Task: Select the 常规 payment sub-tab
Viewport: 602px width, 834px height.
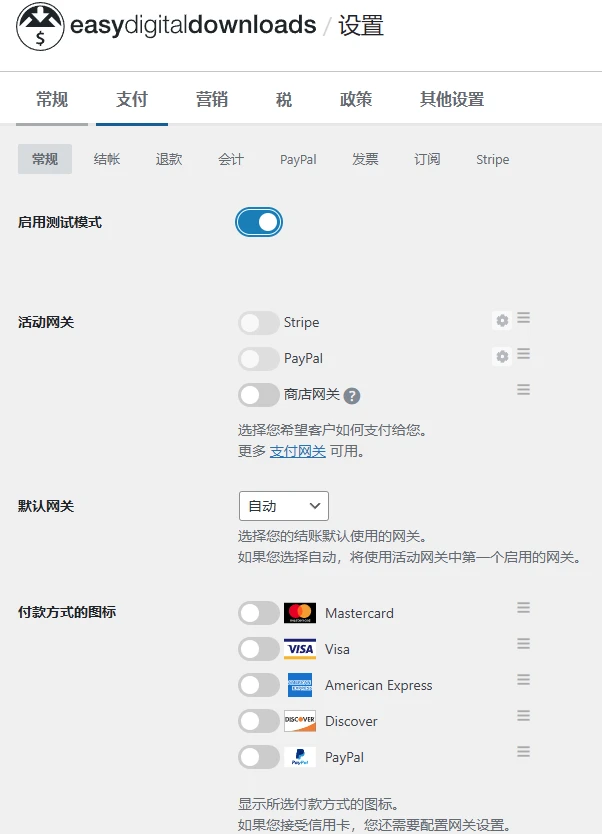Action: coord(45,159)
